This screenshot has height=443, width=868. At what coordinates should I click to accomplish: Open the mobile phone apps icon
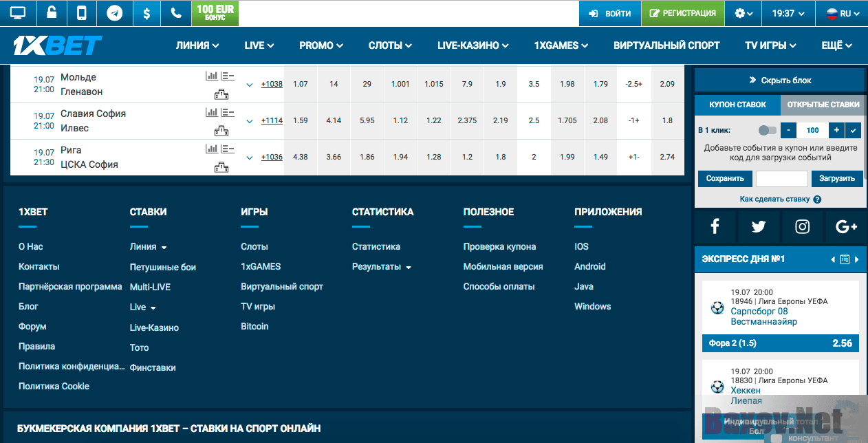82,13
